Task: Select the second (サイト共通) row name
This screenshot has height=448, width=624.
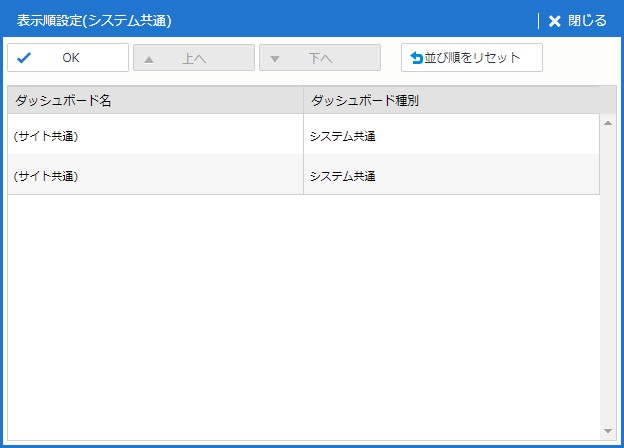Action: [46, 176]
